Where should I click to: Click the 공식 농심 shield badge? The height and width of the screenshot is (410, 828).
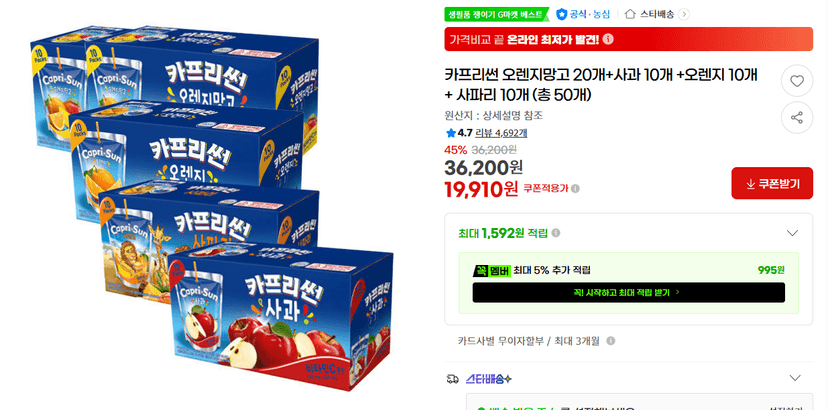[583, 14]
